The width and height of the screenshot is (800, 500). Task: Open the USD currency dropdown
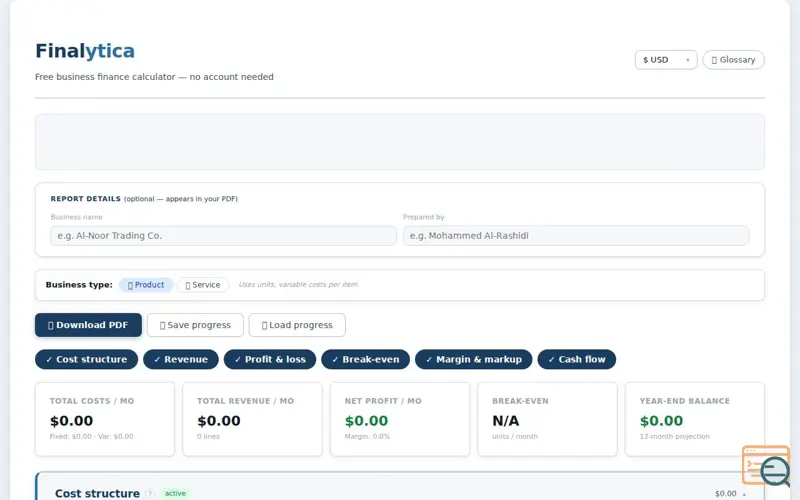666,60
